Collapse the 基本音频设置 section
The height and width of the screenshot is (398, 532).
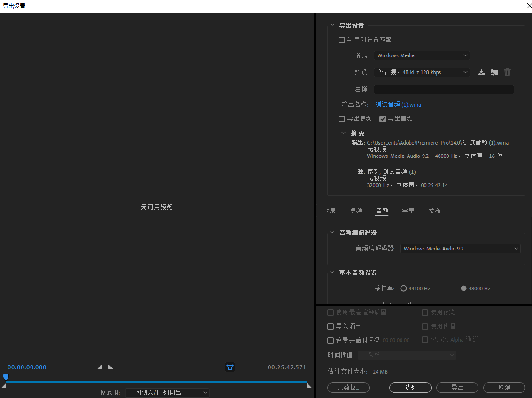click(x=332, y=273)
